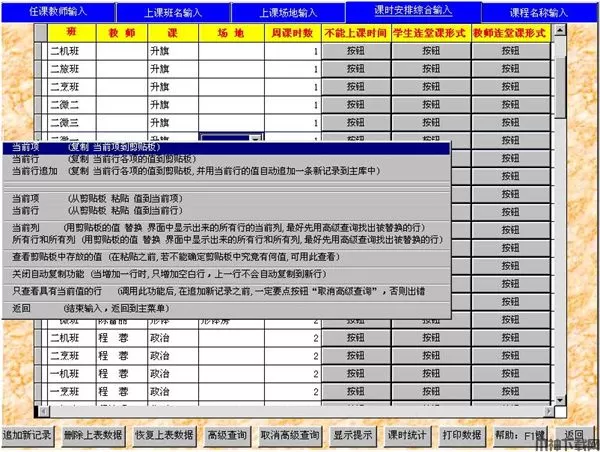Image resolution: width=600 pixels, height=452 pixels.
Task: Select the 二机班 cell in first row
Action: tap(72, 51)
